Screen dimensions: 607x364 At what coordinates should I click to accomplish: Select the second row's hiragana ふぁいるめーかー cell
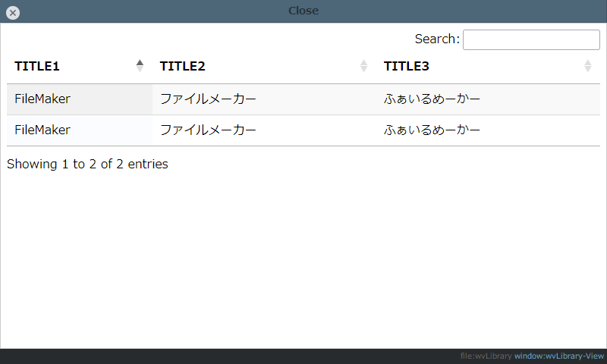[432, 130]
